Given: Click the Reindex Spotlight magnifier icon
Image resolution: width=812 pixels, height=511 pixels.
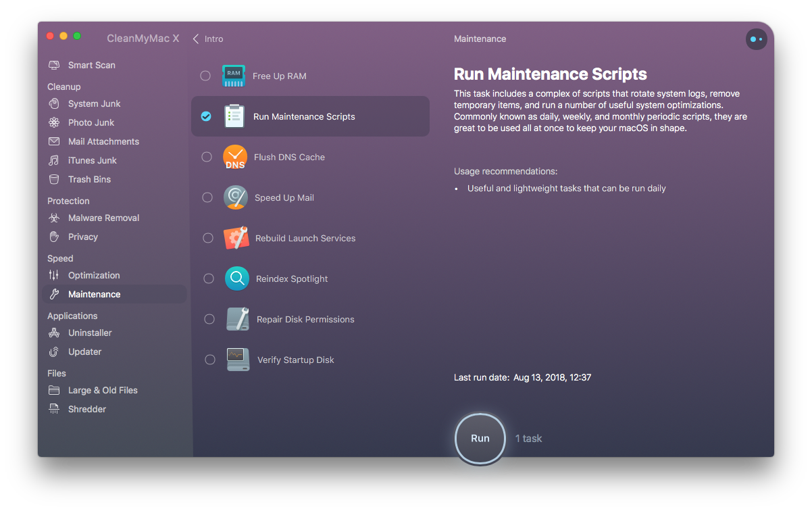Looking at the screenshot, I should pyautogui.click(x=237, y=278).
